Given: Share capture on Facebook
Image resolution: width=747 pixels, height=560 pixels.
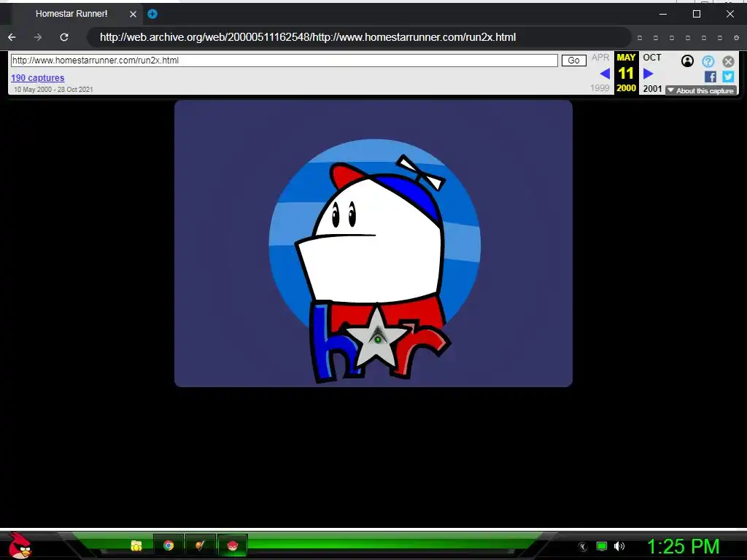Looking at the screenshot, I should pos(710,77).
